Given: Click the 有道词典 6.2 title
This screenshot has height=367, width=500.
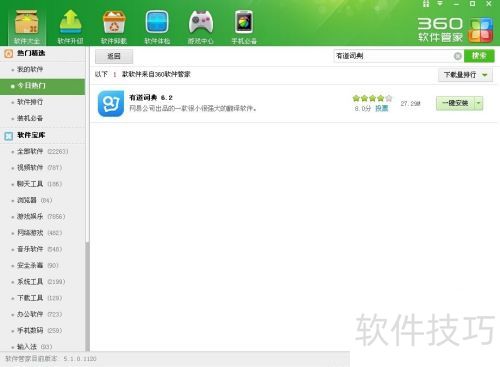Looking at the screenshot, I should tap(151, 98).
